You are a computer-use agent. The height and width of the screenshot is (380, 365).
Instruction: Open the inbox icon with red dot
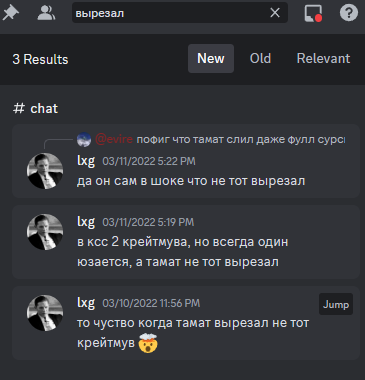(x=313, y=13)
